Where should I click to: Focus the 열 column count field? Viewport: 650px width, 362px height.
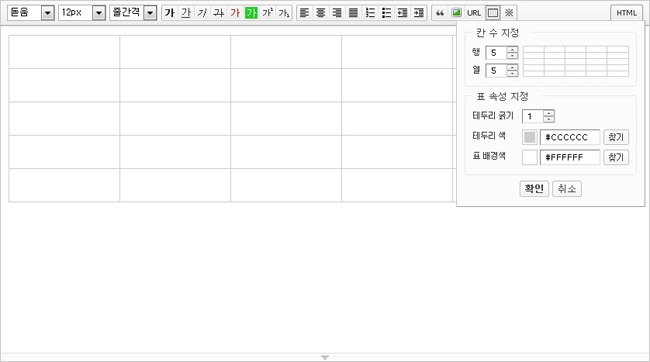tap(497, 70)
